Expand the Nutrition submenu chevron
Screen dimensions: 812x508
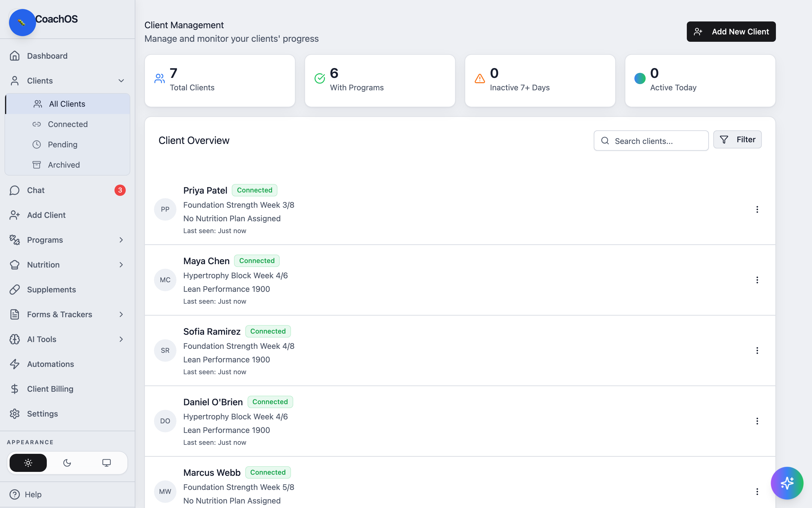click(x=121, y=265)
